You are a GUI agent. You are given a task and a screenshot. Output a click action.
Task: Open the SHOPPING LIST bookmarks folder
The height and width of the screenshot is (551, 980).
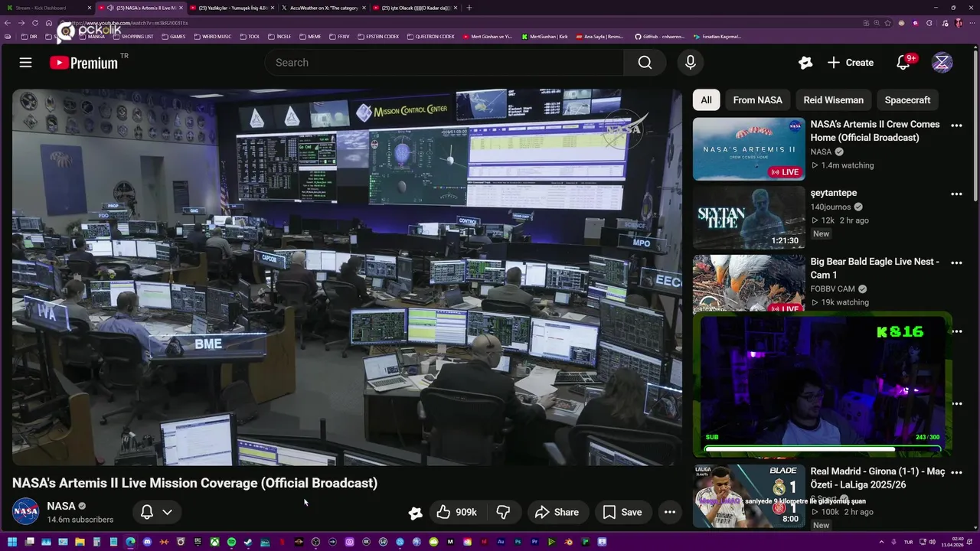point(132,36)
